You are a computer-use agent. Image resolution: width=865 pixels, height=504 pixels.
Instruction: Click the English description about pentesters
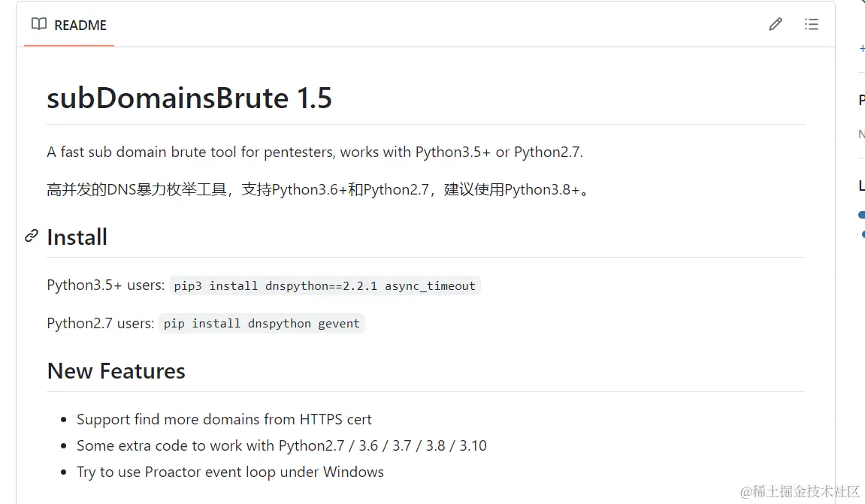click(x=315, y=152)
